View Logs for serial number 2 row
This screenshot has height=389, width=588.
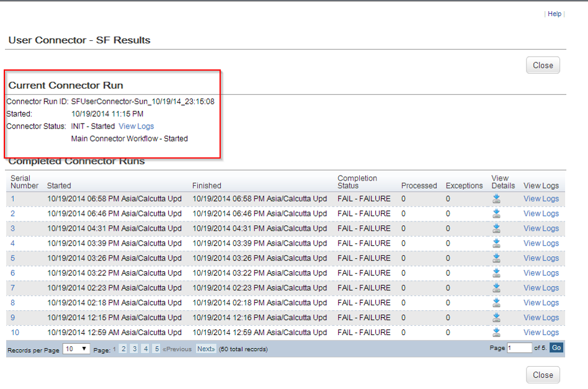(x=541, y=213)
